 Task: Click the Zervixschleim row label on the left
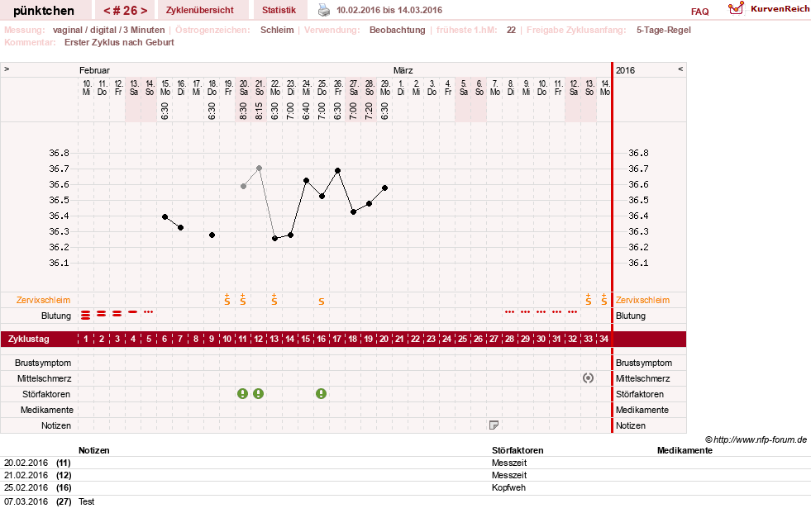point(44,300)
